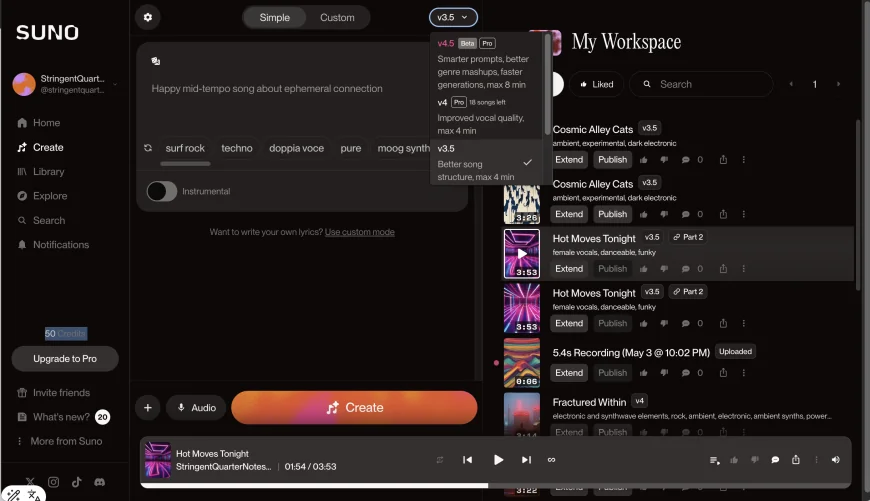Go to Library in the sidebar
Image resolution: width=870 pixels, height=501 pixels.
point(48,172)
